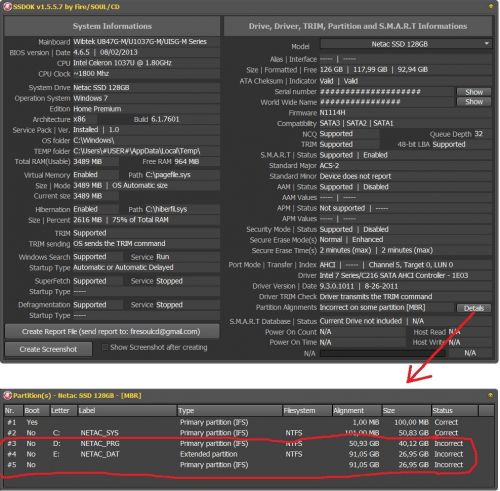The image size is (500, 491).
Task: Select partition row #1 bootable
Action: (x=248, y=422)
